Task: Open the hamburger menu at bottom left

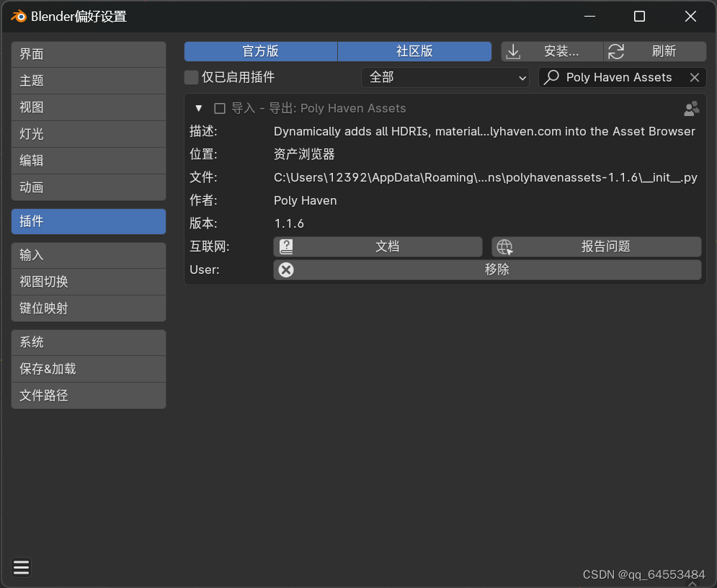Action: [x=21, y=567]
